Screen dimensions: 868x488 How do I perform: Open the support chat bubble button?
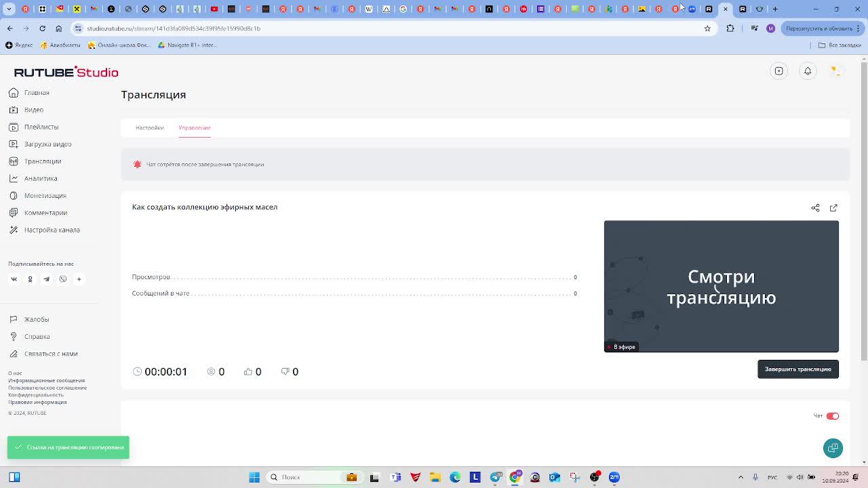[833, 448]
